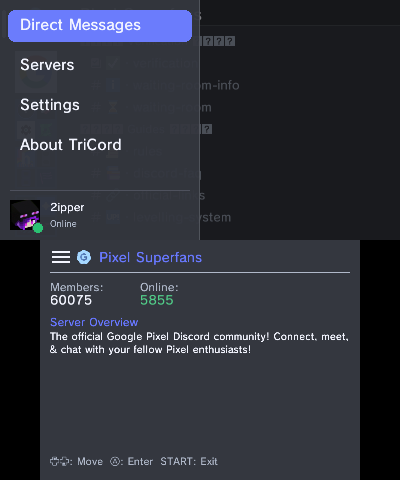400x480 pixels.
Task: Click the d-pad Move hint icon
Action: 59,461
